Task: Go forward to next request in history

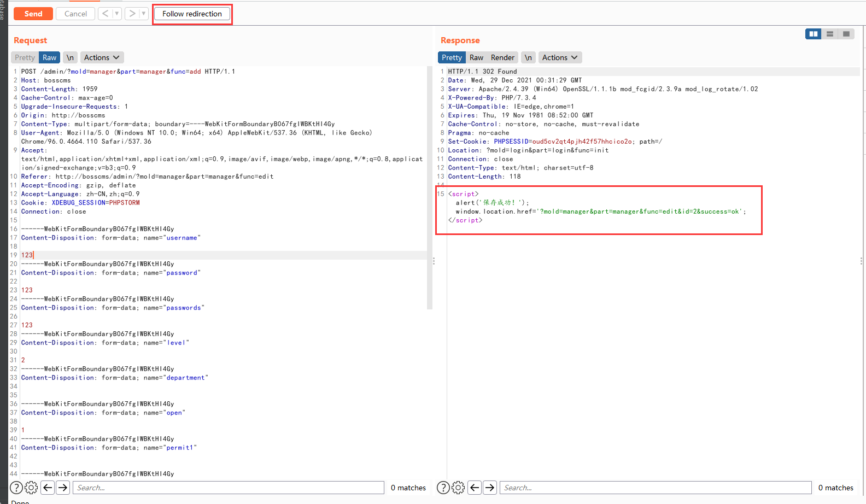Action: (132, 14)
